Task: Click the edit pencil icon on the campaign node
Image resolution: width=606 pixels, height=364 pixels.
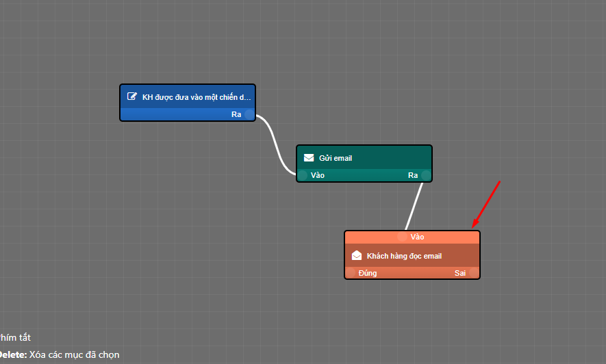Action: 132,97
